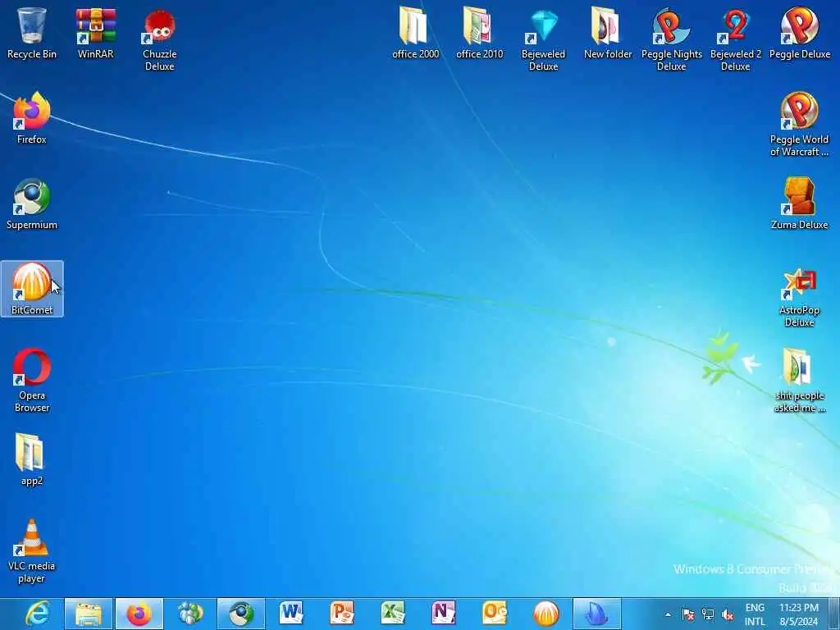840x630 pixels.
Task: Select the Bejeweled Deluxe shortcut
Action: pyautogui.click(x=543, y=39)
